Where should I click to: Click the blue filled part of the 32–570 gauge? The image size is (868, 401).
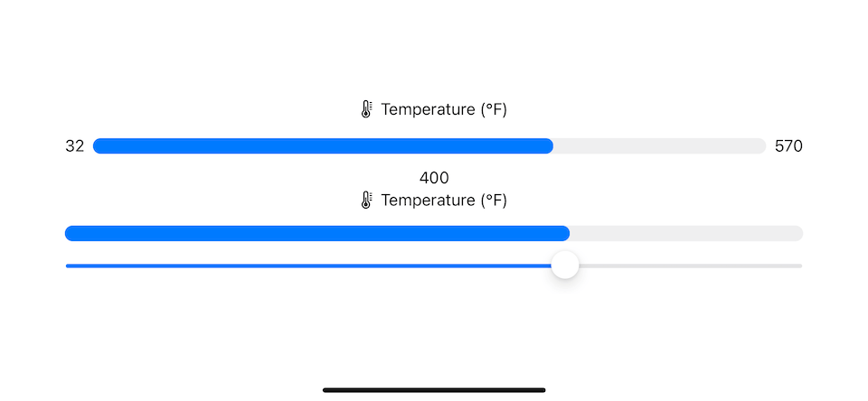323,146
